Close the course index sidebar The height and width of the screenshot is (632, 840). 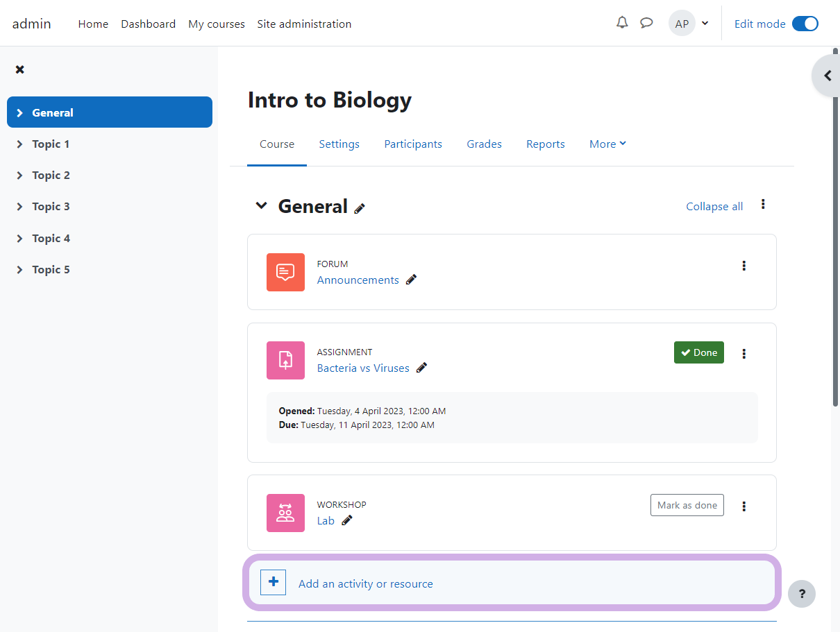coord(20,69)
